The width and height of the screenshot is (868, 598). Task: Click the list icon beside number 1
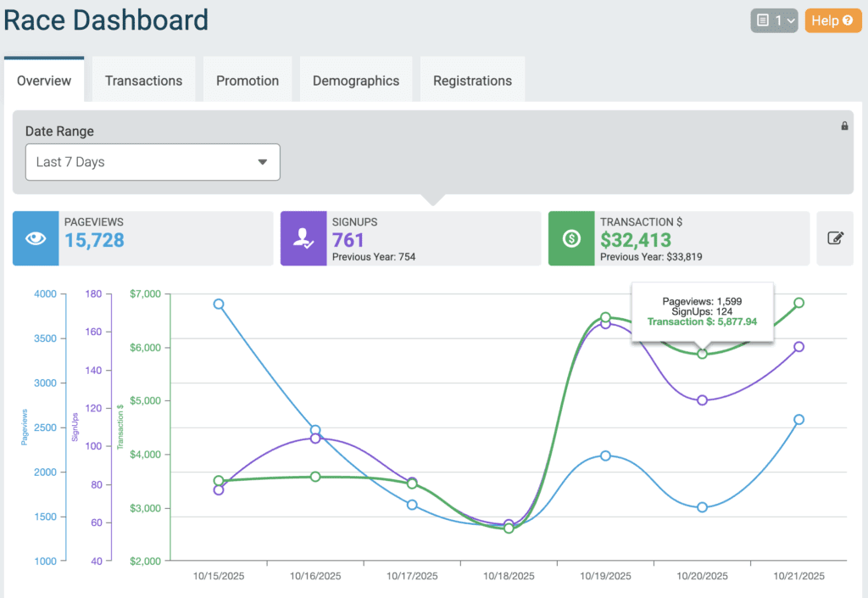(x=764, y=20)
